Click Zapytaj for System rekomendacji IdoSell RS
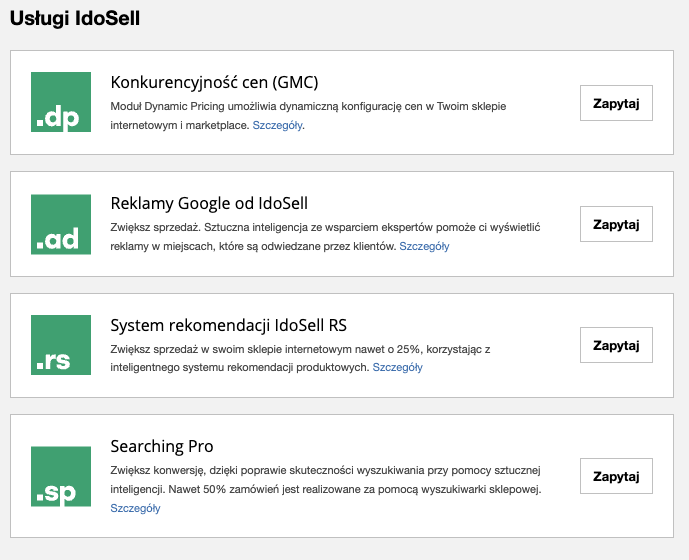This screenshot has height=560, width=689. pos(616,345)
